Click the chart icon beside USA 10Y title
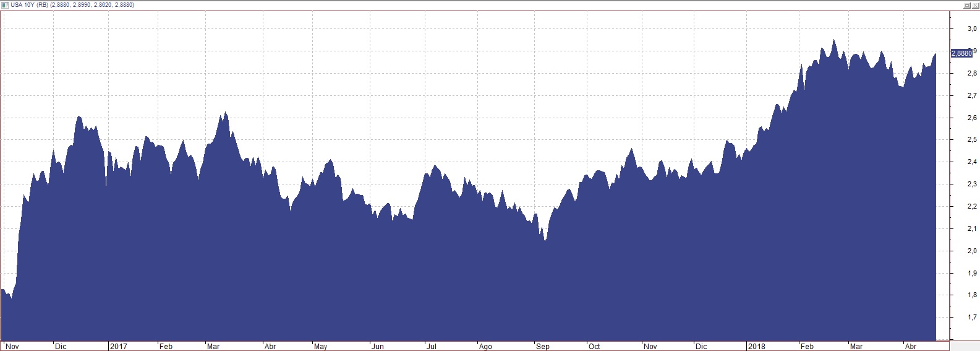 click(5, 4)
